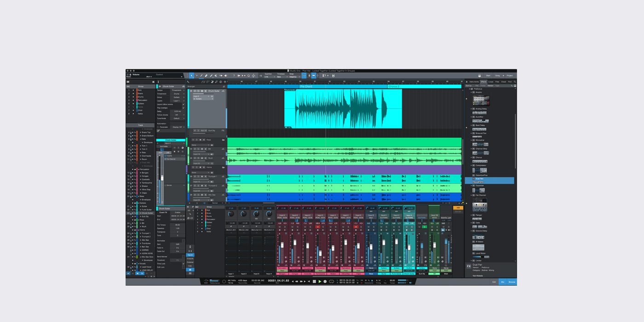644x322 pixels.
Task: Toggle Layers follow events checkbox
Action: point(184,104)
